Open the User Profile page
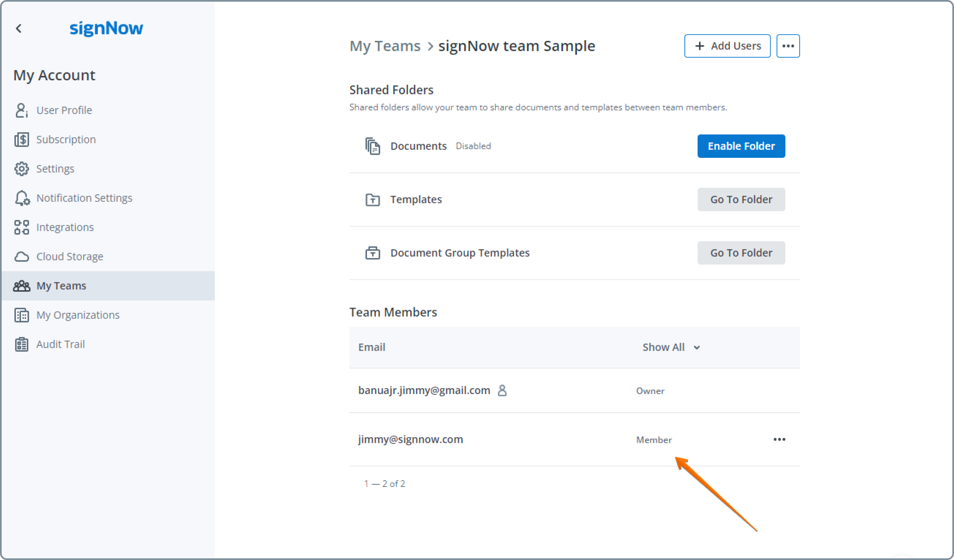This screenshot has height=560, width=954. pos(108,110)
